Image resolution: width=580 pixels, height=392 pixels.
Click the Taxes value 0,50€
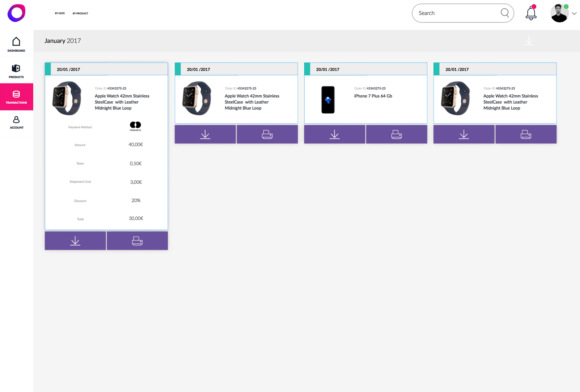pos(136,164)
